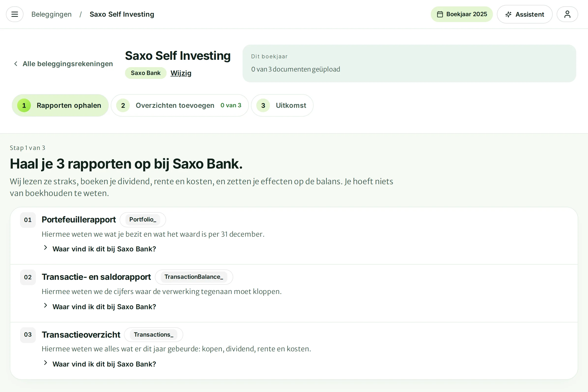The image size is (588, 392).
Task: Click the 03 number badge
Action: [28, 335]
